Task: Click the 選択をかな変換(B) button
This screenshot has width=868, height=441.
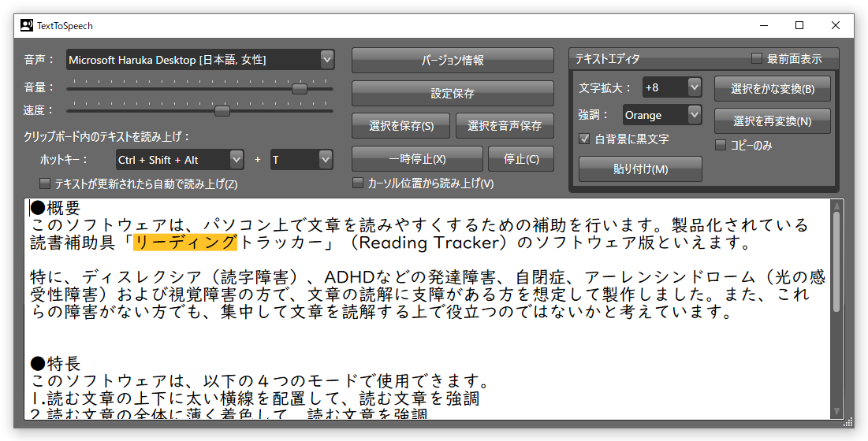Action: pos(773,89)
